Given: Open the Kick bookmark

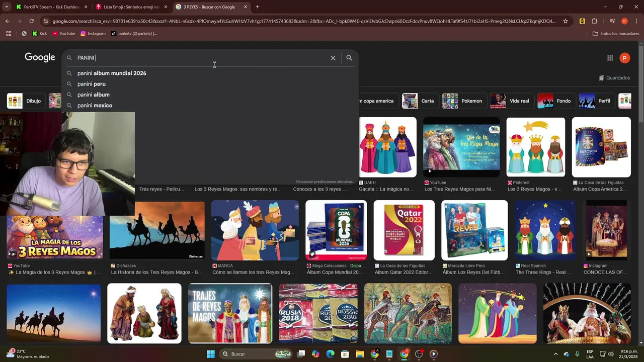Looking at the screenshot, I should coord(39,34).
